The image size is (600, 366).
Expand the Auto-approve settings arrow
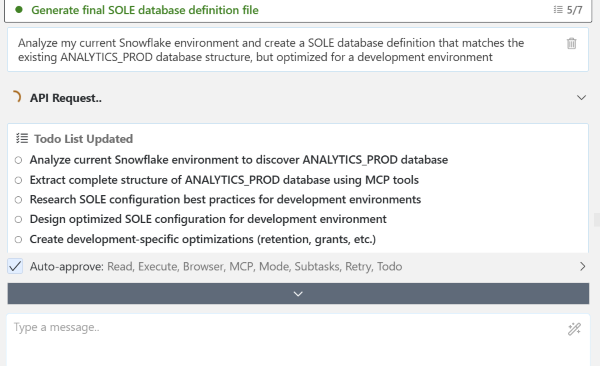(582, 266)
